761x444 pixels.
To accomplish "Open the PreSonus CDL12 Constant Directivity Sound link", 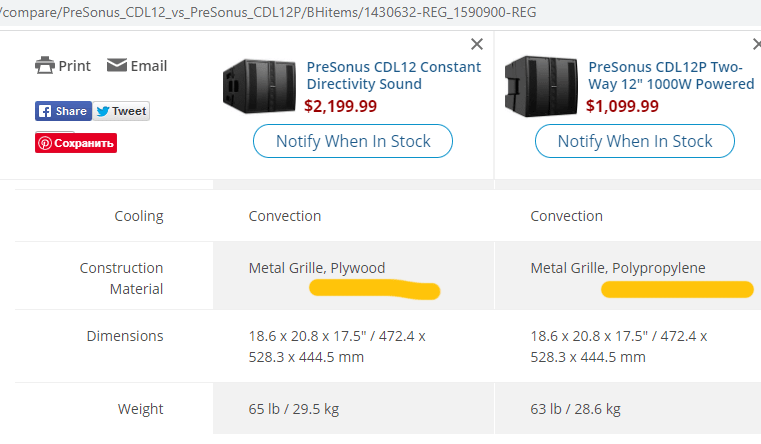I will 394,75.
